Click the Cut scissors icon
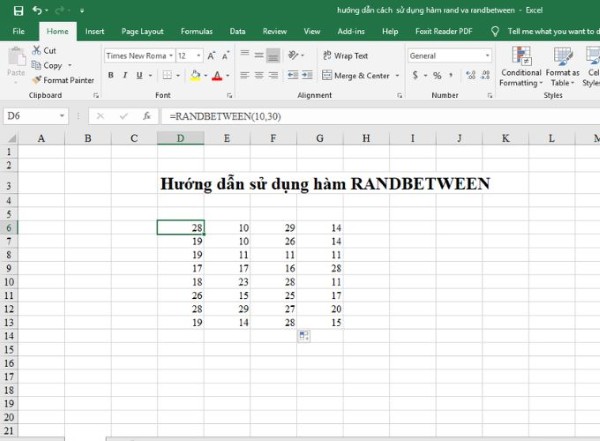 (x=37, y=50)
